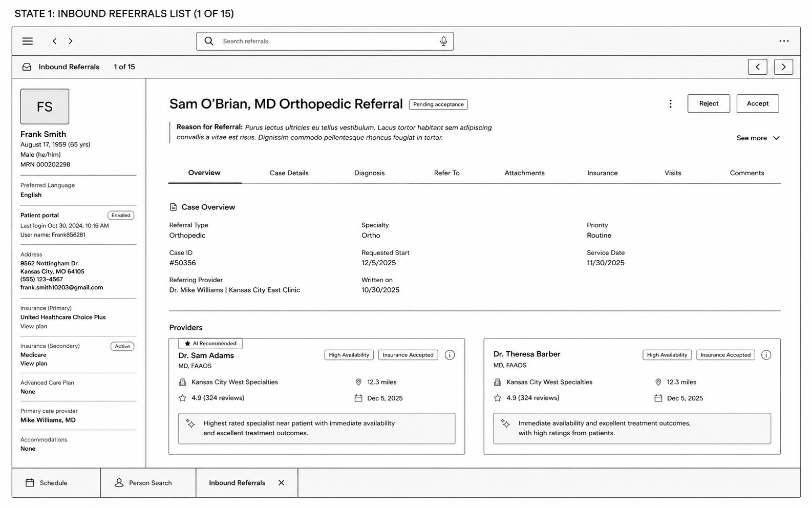Click High Availability tag on Theresa Barber
This screenshot has width=812, height=508.
tap(667, 355)
